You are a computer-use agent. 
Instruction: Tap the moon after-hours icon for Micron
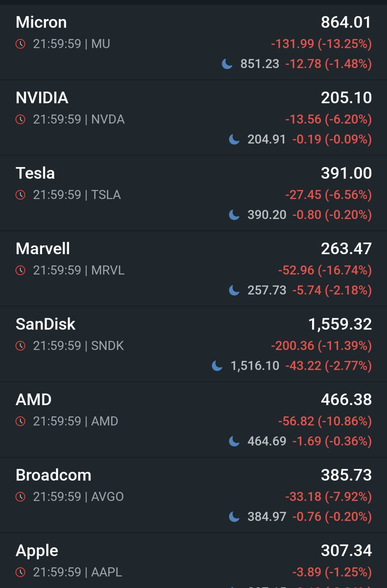[x=227, y=64]
